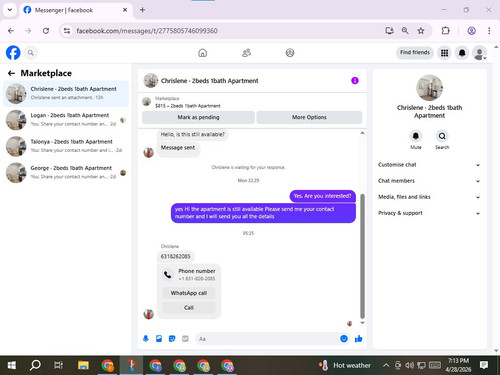
Task: Reload the page with refresh icon
Action: (x=46, y=31)
